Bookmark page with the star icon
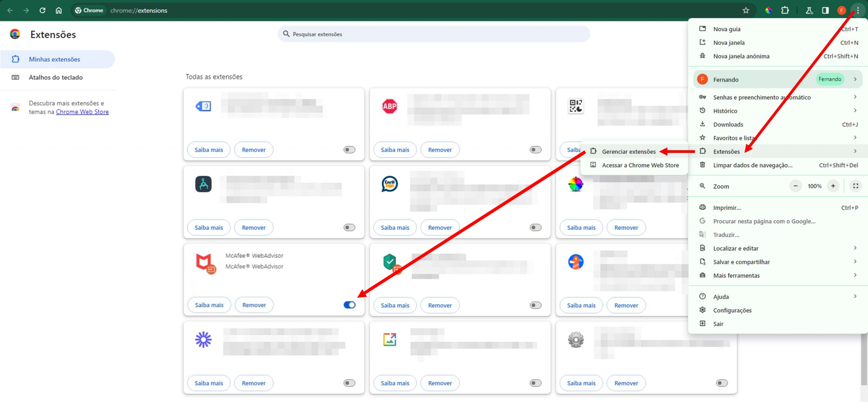Viewport: 868px width, 402px height. coord(746,10)
